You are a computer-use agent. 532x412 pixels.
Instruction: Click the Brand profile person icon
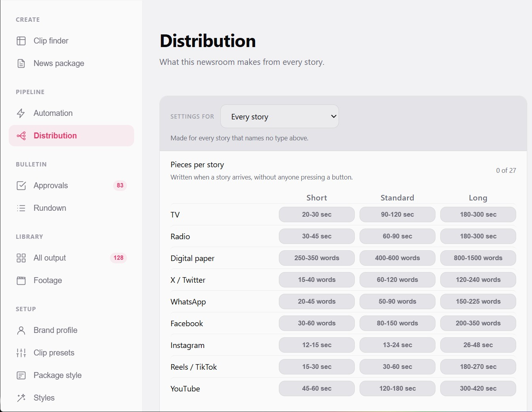21,330
